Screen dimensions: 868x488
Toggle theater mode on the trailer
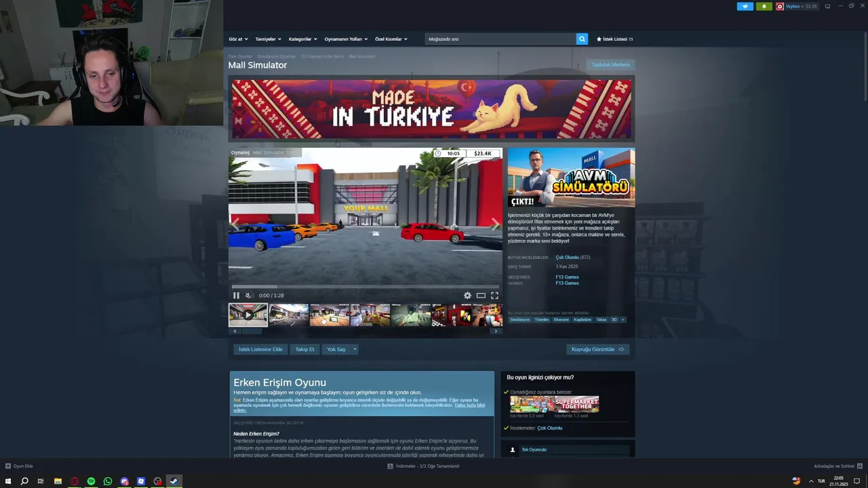pos(481,296)
